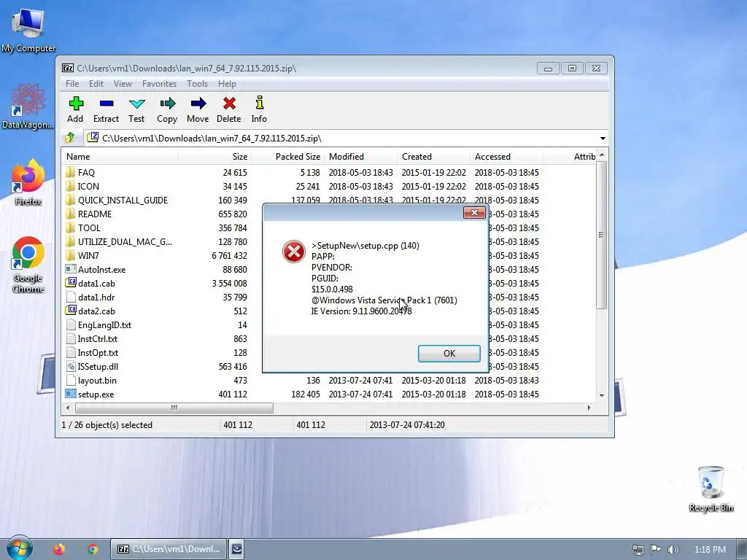The height and width of the screenshot is (560, 747).
Task: Sort by Created column header
Action: 433,157
